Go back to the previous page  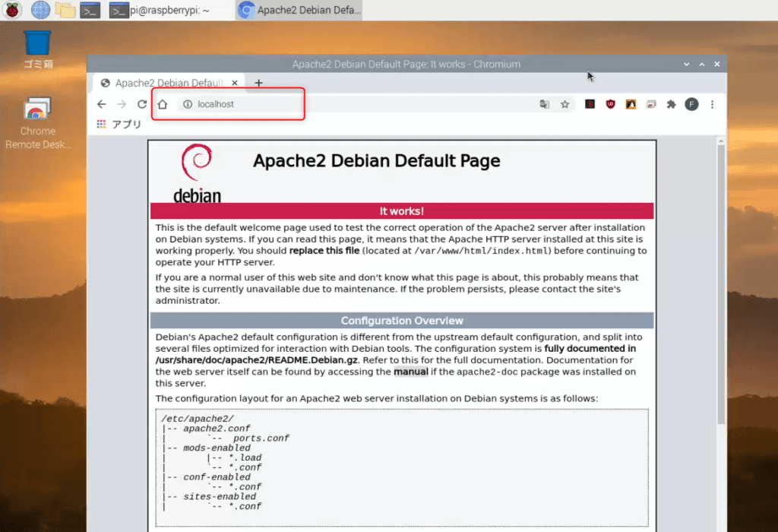tap(102, 104)
